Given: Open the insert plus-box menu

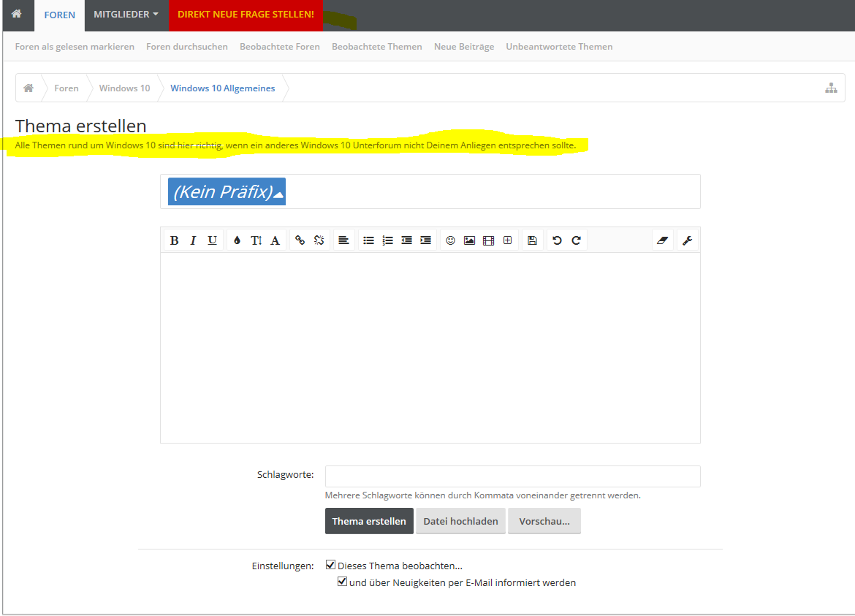Looking at the screenshot, I should 508,240.
